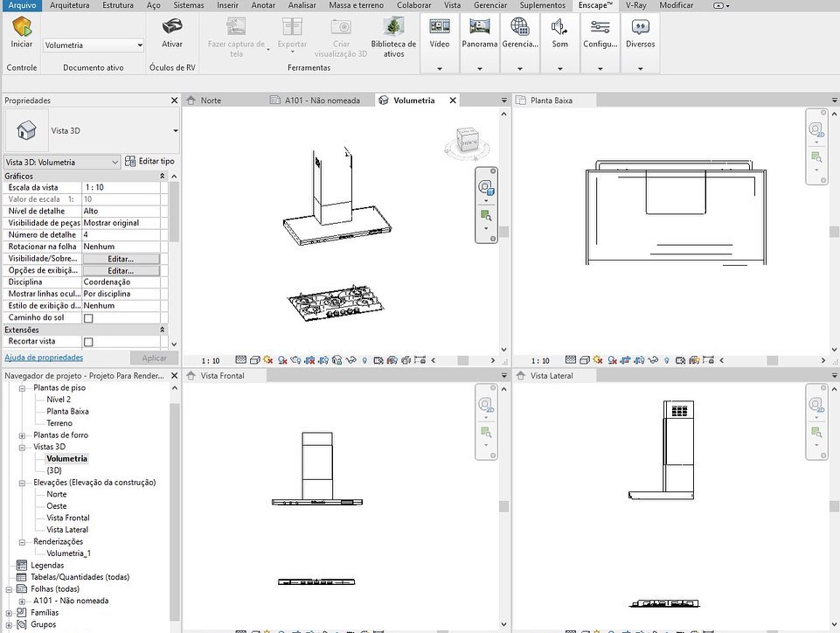The width and height of the screenshot is (840, 633).
Task: Open visual style icon in Planta Baixa bar
Action: (585, 360)
